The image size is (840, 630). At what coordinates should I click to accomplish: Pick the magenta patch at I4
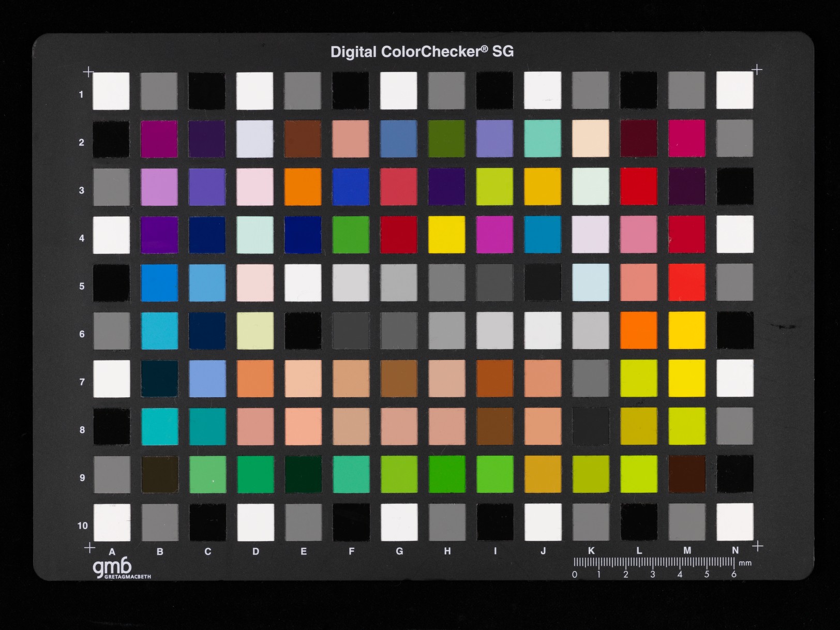(494, 235)
